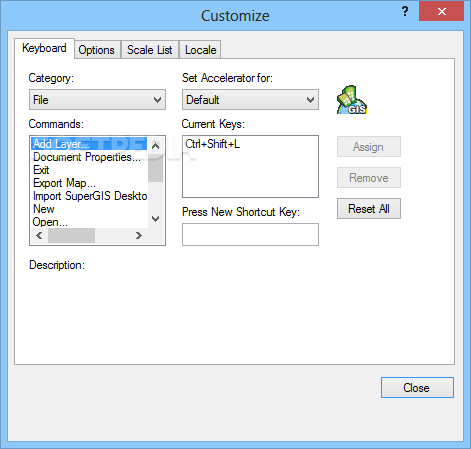Open the Scale List tab
471x449 pixels.
(150, 50)
